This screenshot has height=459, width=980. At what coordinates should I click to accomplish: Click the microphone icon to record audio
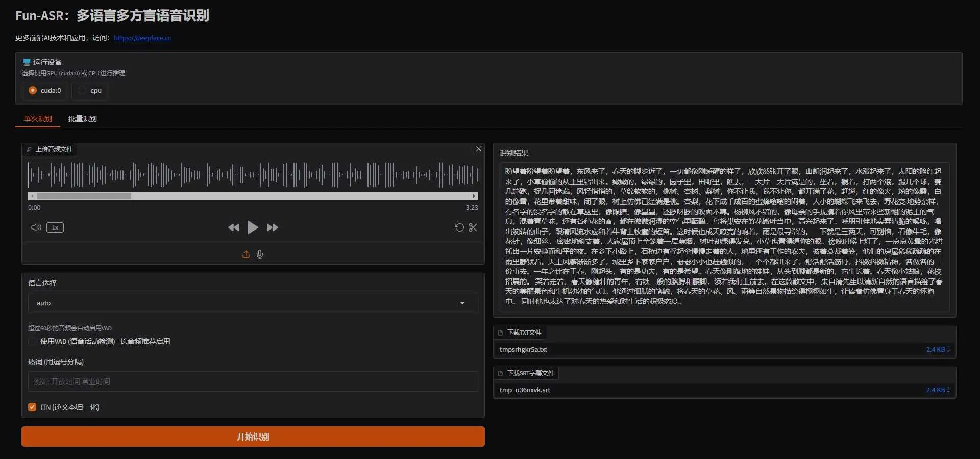[259, 254]
